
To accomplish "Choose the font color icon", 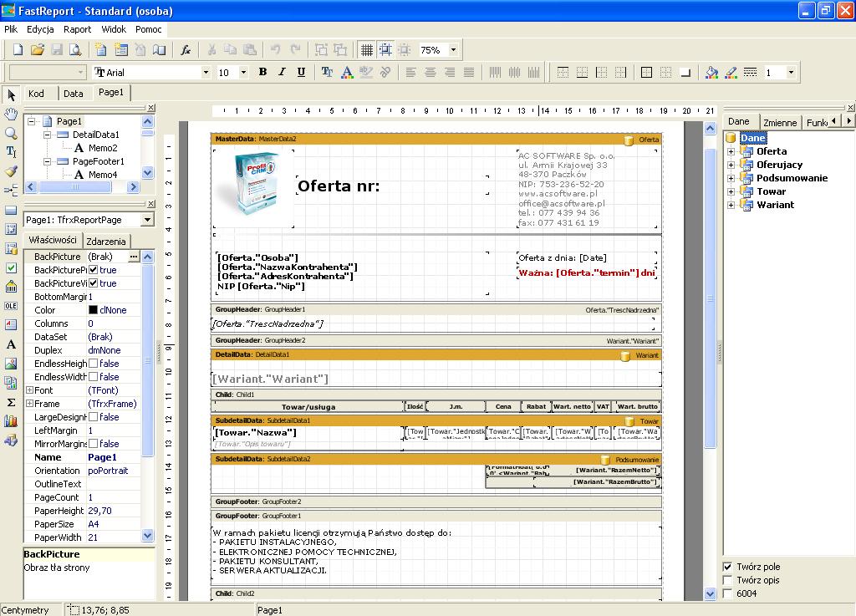I will 347,73.
